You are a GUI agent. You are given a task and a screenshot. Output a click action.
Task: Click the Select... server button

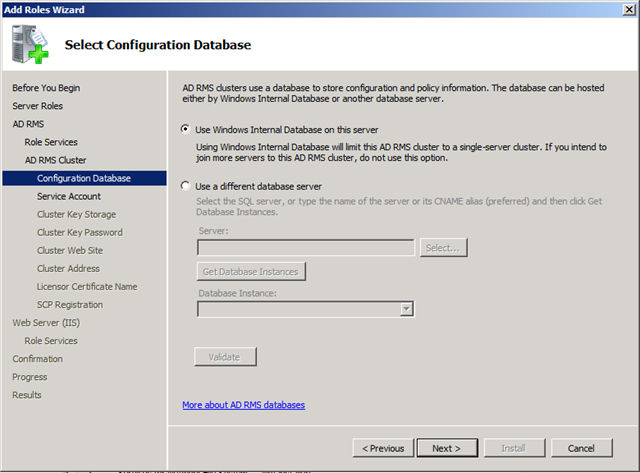(443, 248)
